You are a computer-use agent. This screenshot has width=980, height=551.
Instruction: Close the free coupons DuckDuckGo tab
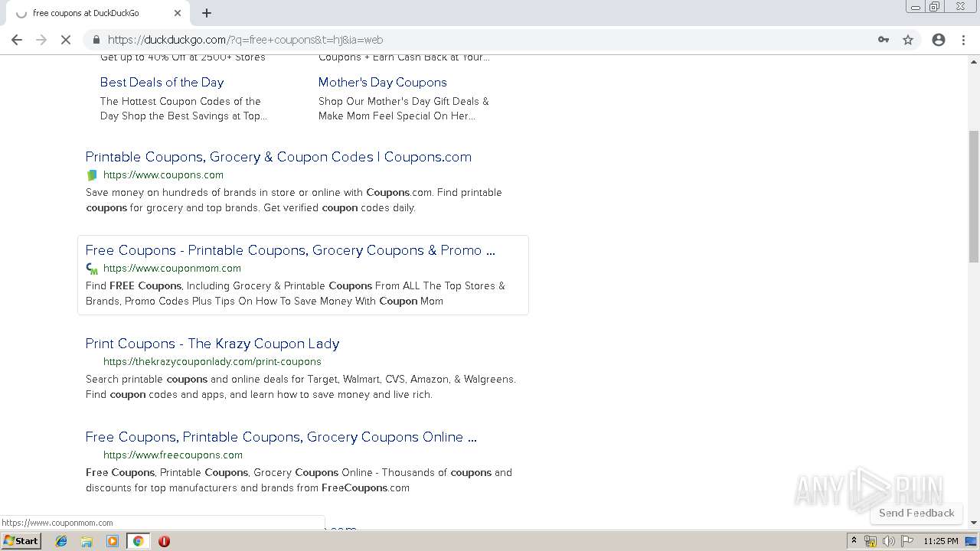coord(178,13)
